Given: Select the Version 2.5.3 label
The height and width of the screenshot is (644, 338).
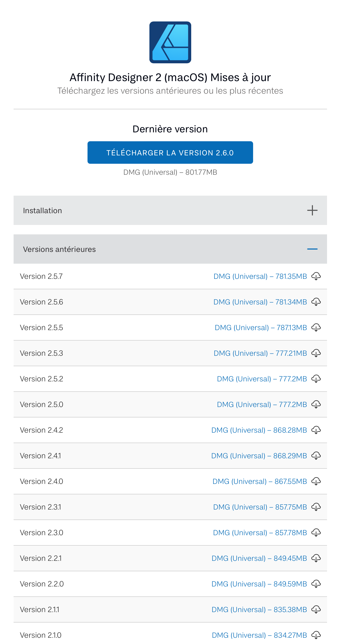Looking at the screenshot, I should 42,353.
